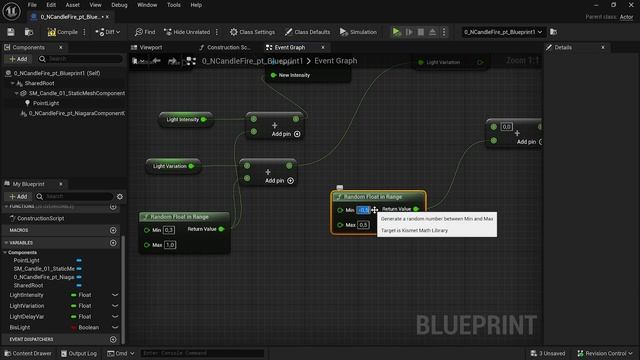Select the PointLight component
This screenshot has height=360, width=640.
click(46, 103)
